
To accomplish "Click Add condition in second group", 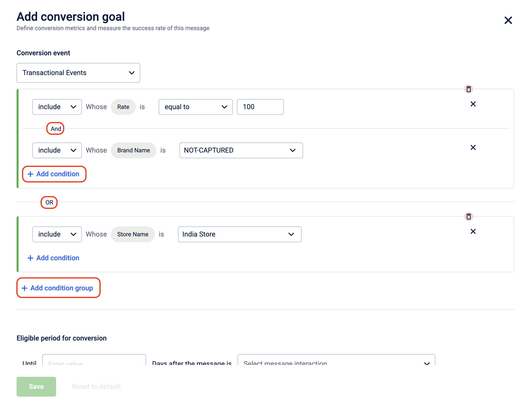I will point(54,258).
